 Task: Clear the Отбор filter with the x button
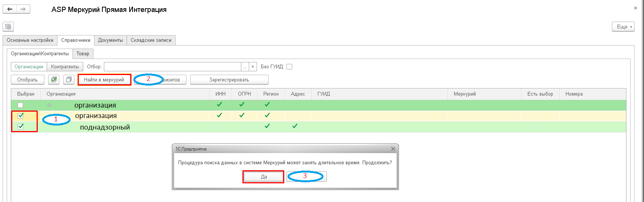253,66
